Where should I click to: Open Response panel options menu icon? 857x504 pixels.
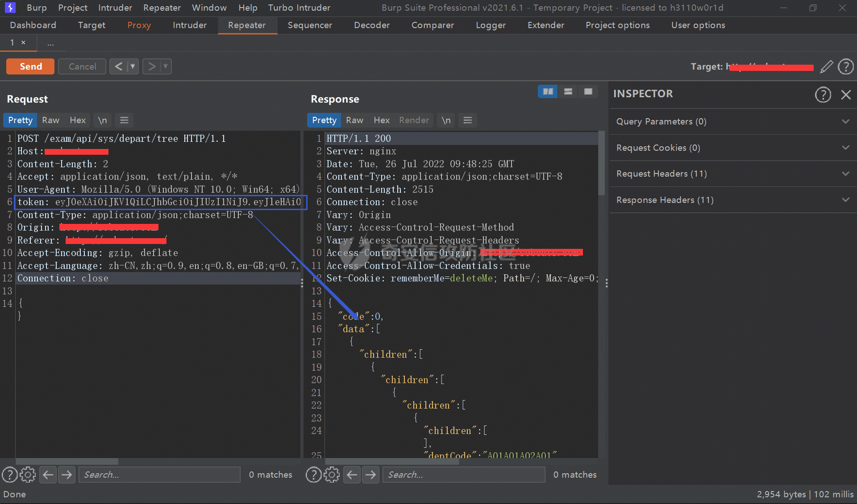(x=467, y=120)
